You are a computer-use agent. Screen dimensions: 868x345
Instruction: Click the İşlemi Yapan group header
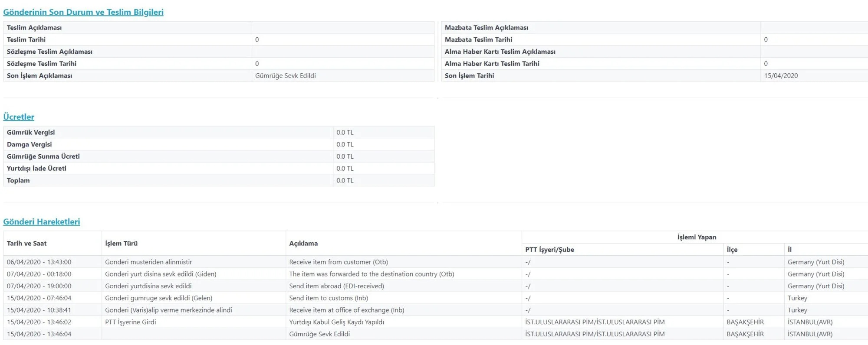point(697,237)
